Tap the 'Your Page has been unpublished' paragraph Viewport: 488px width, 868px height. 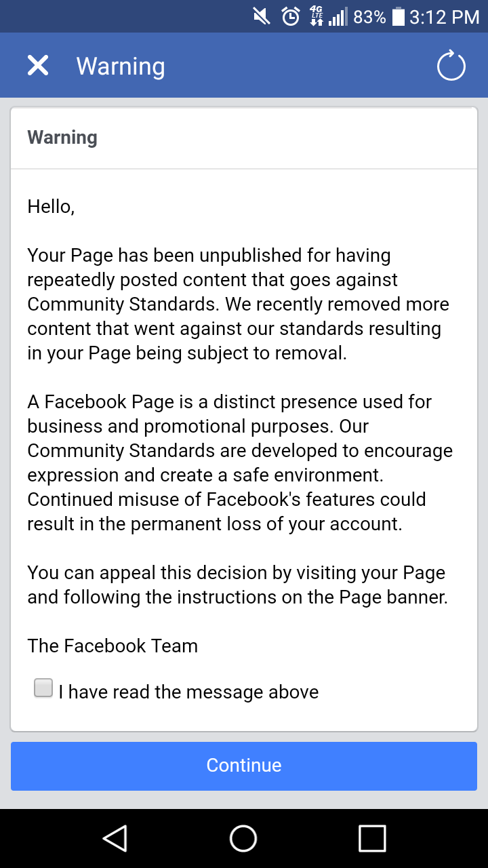tap(237, 304)
